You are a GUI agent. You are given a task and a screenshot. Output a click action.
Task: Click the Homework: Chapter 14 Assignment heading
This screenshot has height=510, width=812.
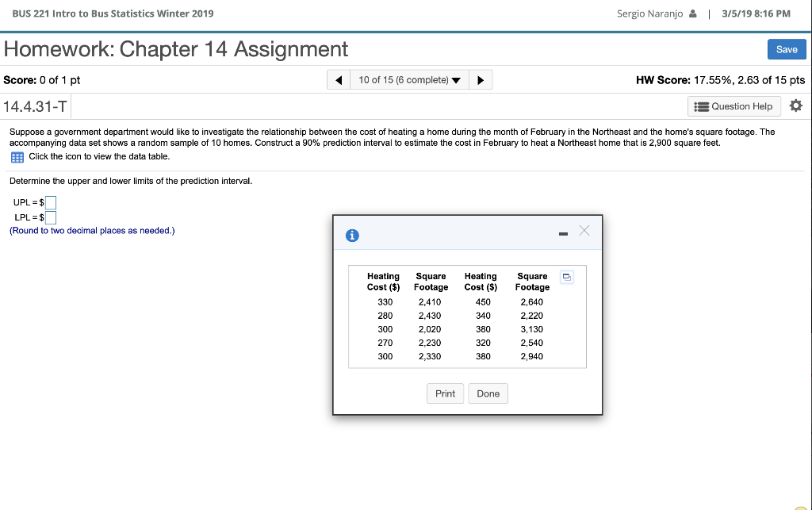click(176, 48)
